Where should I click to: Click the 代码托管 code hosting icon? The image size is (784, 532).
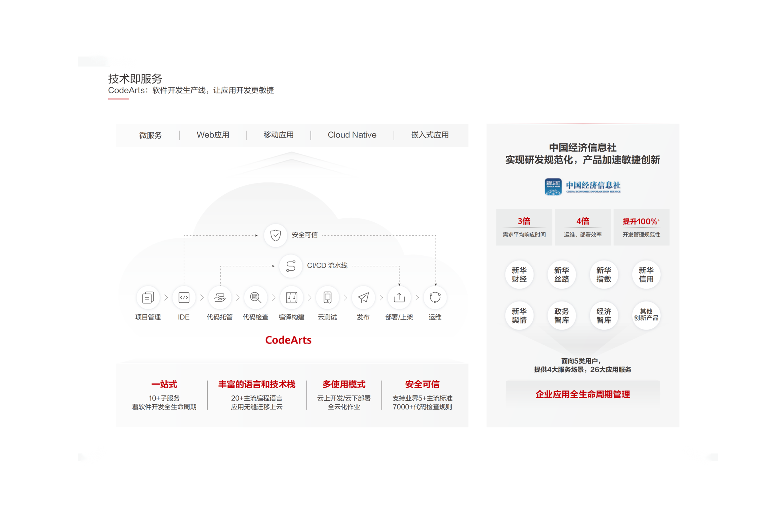point(220,298)
